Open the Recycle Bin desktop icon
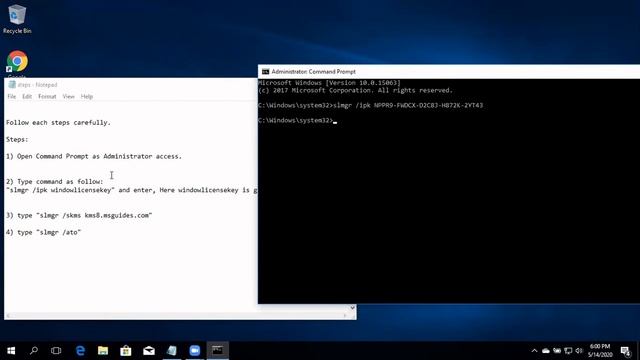Viewport: 640px width, 360px height. [x=17, y=19]
